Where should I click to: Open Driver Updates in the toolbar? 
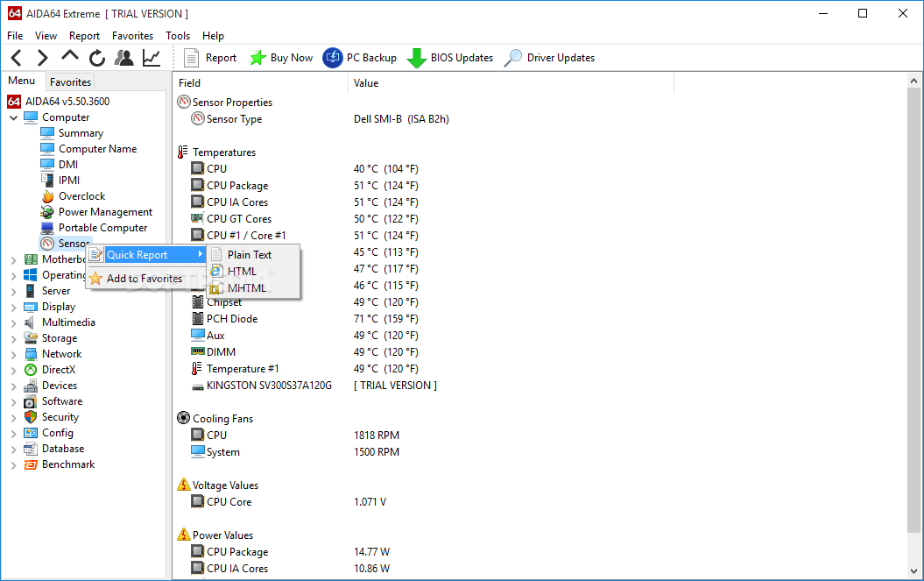click(550, 58)
